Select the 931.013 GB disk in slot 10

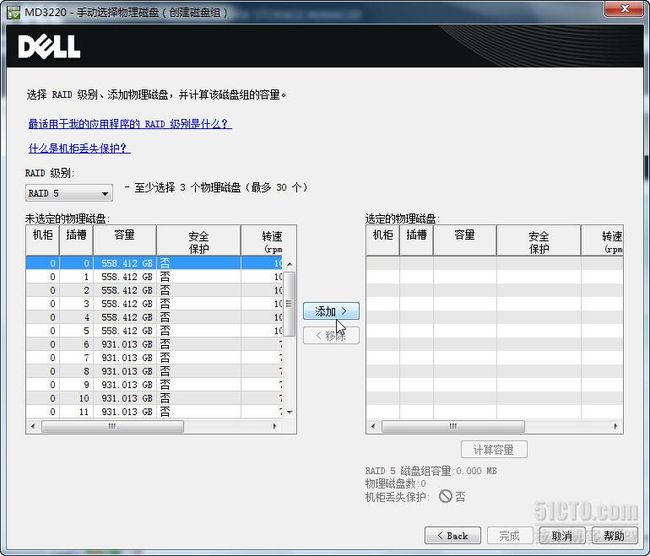pyautogui.click(x=154, y=398)
